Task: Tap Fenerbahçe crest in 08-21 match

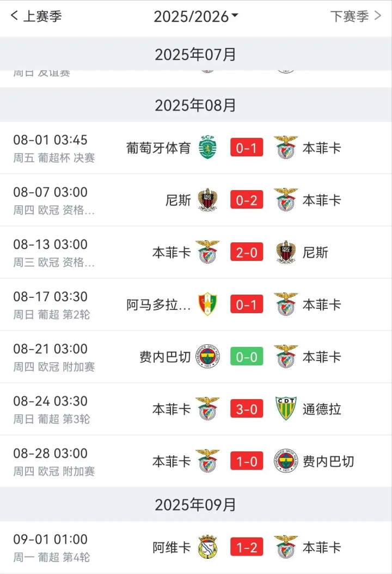Action: pyautogui.click(x=207, y=357)
